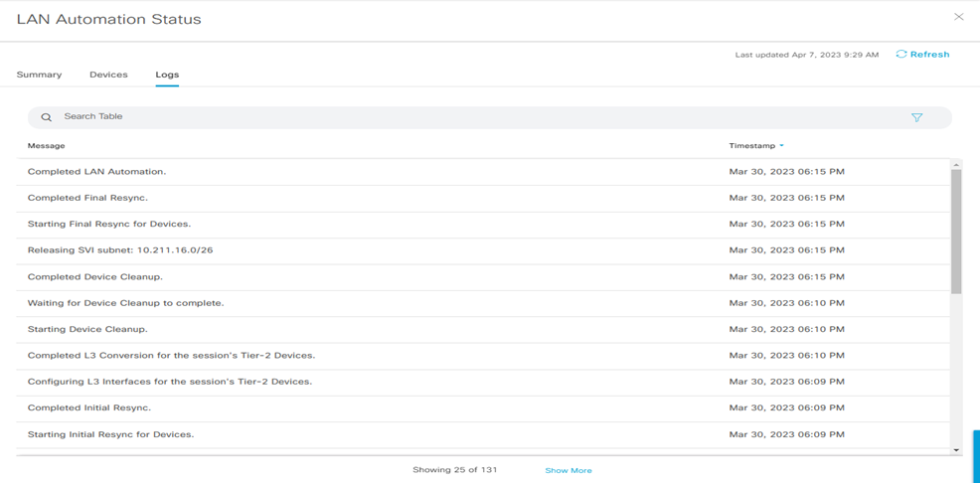Screen dimensions: 980x483
Task: Click the vertical scrollbar thumb
Action: 956,231
